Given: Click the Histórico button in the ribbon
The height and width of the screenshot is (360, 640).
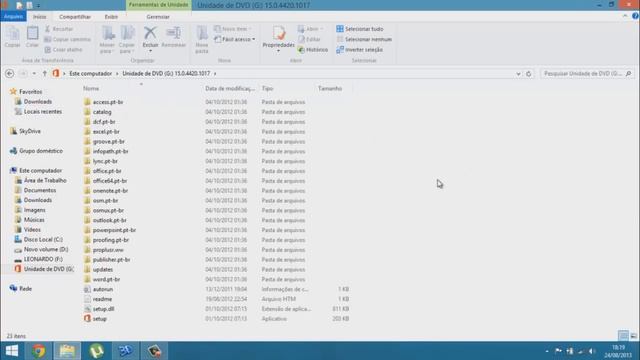Looking at the screenshot, I should click(x=313, y=49).
